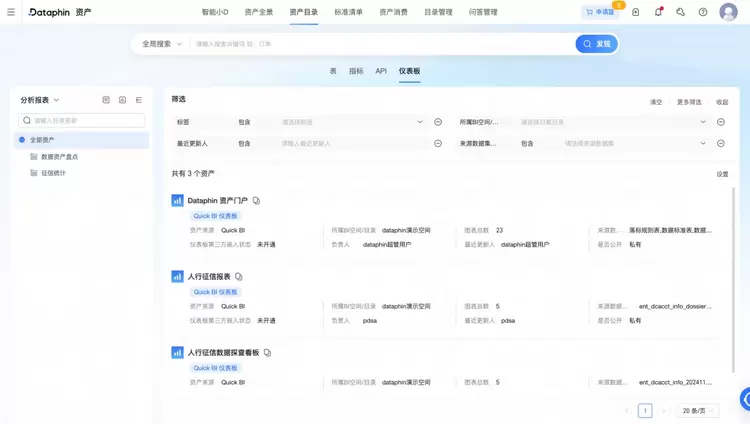Open the 标签 value selection dropdown
Screen dimensions: 750x424
(x=352, y=122)
